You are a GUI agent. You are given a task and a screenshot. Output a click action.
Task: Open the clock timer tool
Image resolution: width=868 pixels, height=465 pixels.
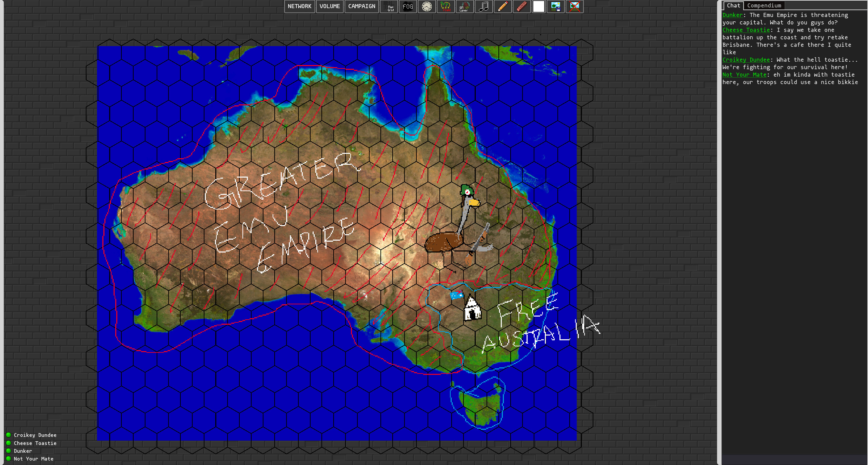pos(427,6)
